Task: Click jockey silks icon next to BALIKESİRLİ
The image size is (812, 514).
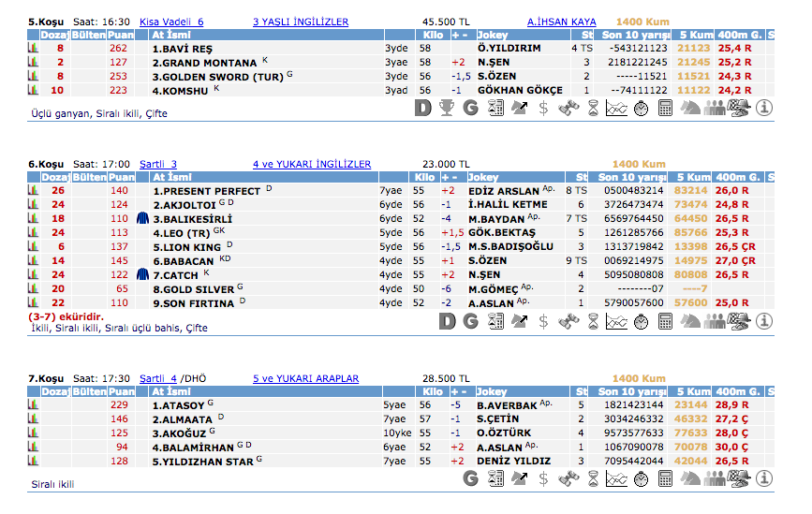Action: pos(143,218)
